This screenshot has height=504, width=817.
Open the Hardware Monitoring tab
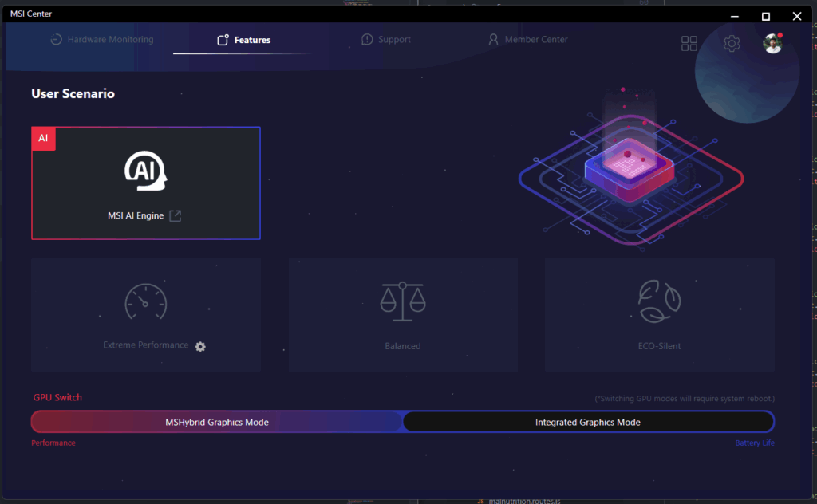click(x=102, y=40)
